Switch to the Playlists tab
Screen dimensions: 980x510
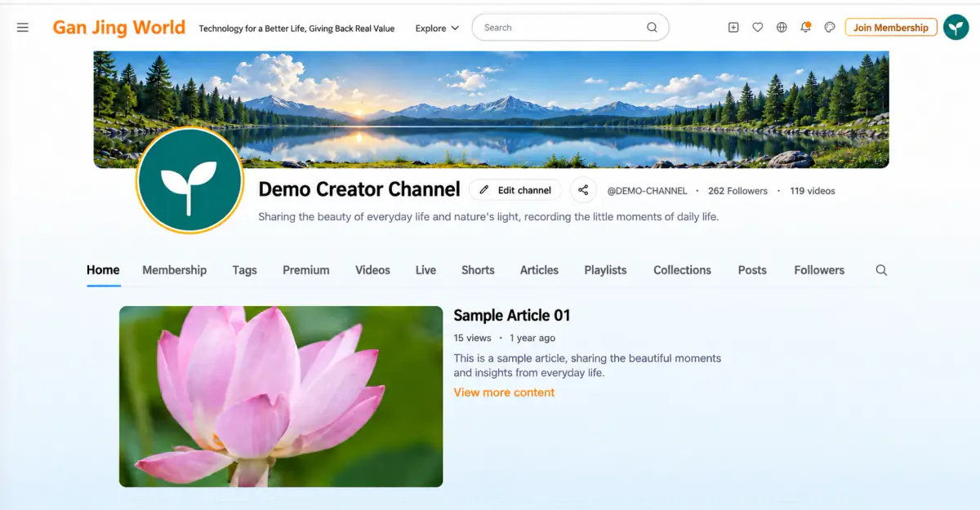605,270
